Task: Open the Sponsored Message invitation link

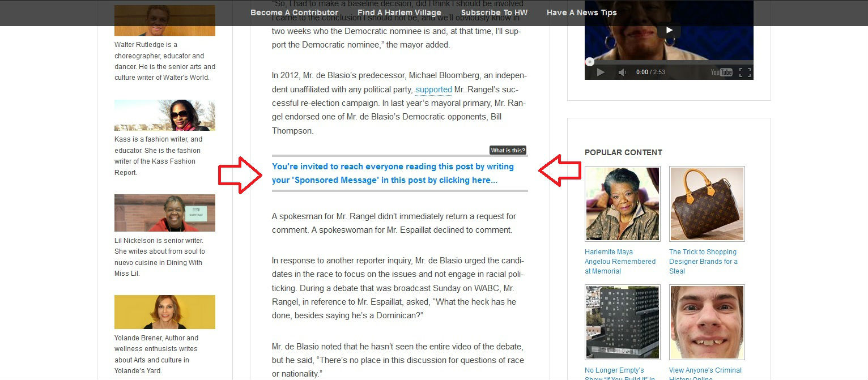Action: point(393,173)
